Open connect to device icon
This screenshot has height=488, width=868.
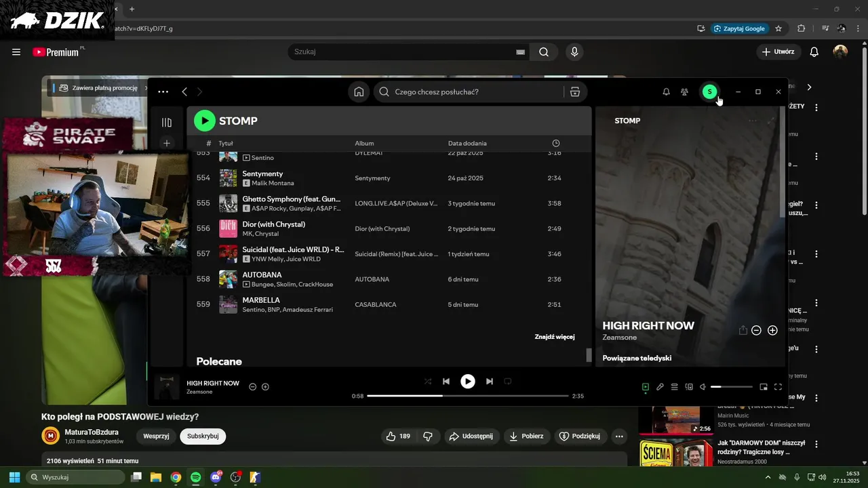(689, 387)
